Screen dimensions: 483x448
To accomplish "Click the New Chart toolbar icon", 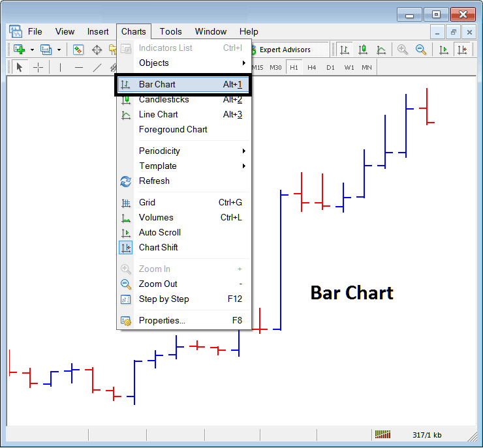I will (19, 50).
